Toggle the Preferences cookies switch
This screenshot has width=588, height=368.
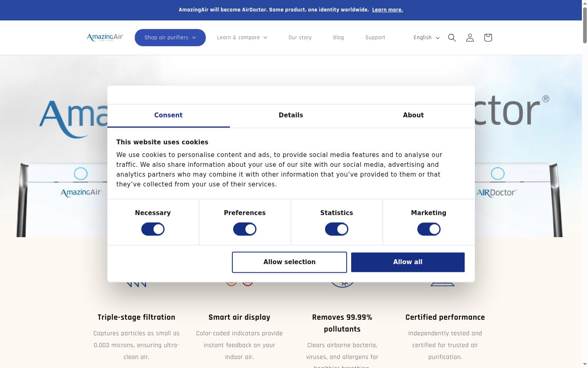click(245, 229)
